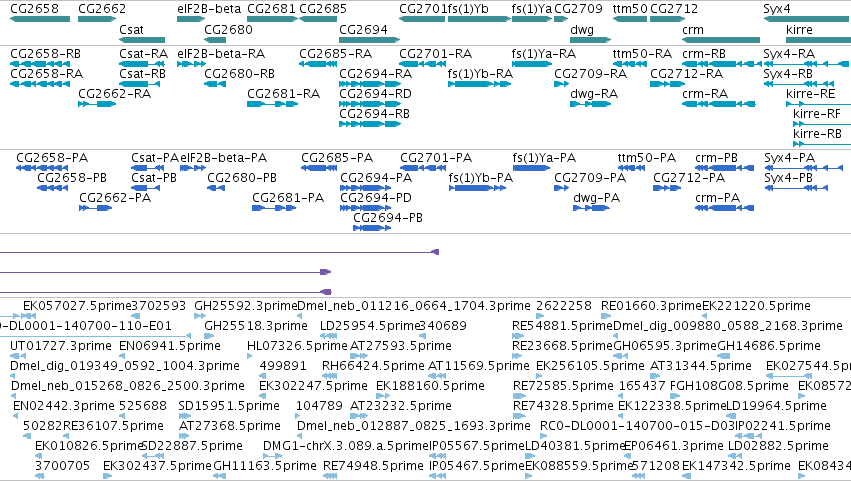Select transcript kirre-RF

[822, 124]
